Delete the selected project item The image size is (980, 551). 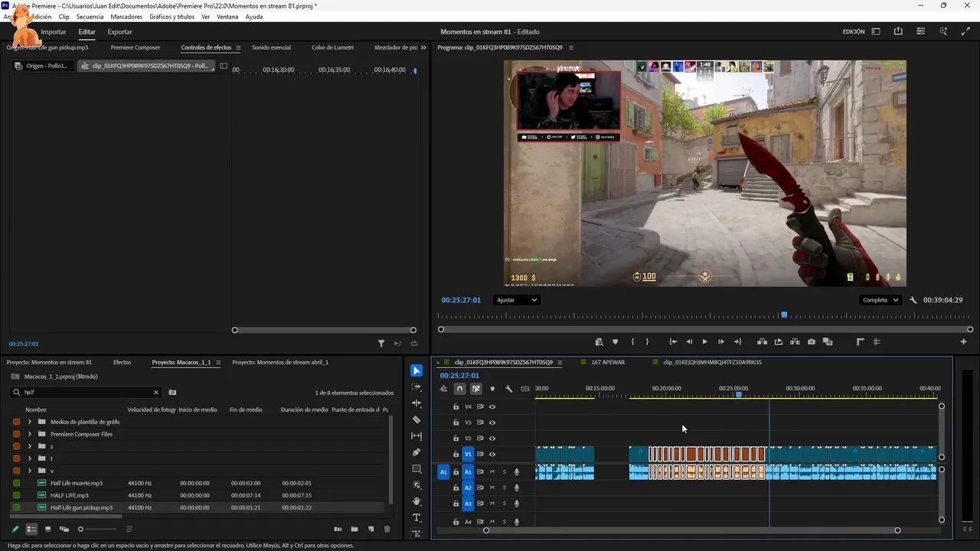click(387, 529)
